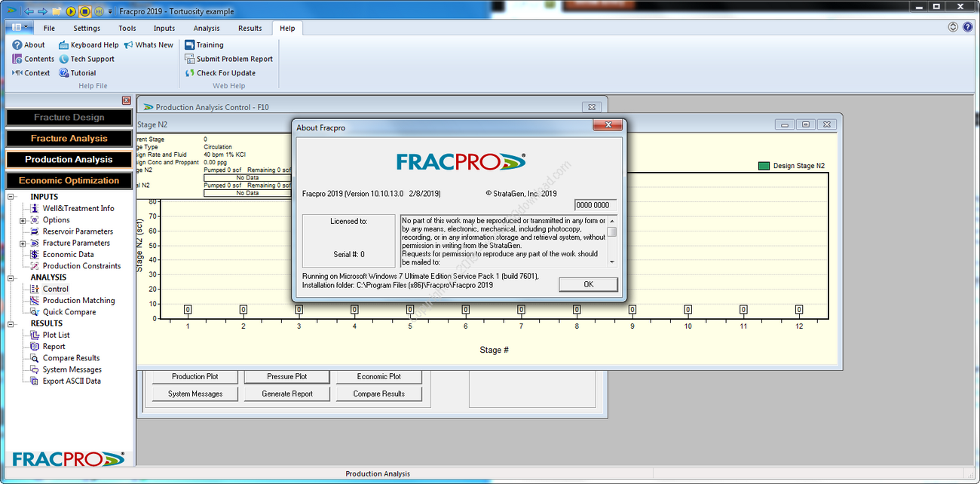The height and width of the screenshot is (484, 980).
Task: Open Tech Support
Action: tap(87, 59)
